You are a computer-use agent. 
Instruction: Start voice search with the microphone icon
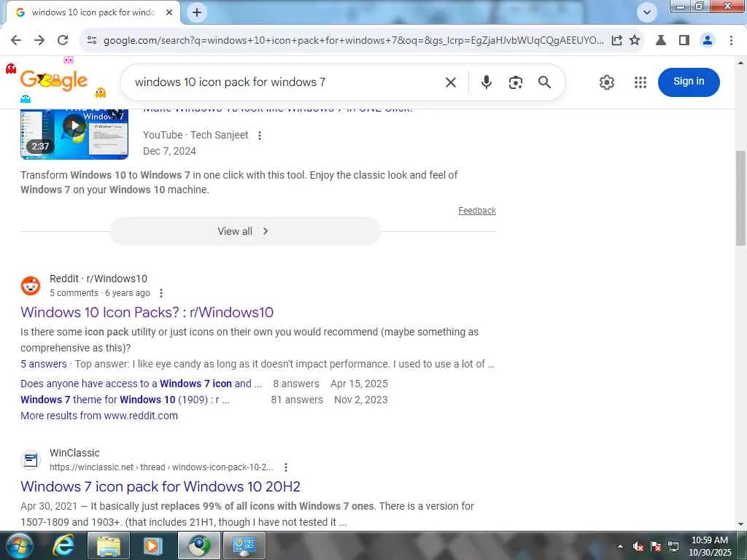point(486,82)
